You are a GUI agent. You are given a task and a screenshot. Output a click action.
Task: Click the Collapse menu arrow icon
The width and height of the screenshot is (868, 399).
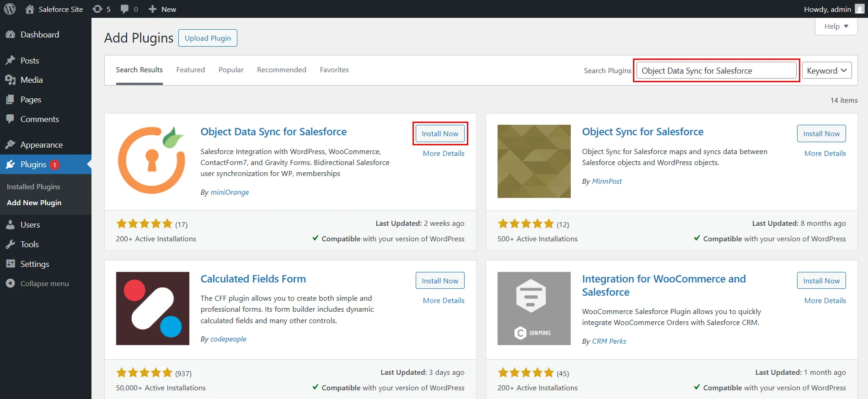10,283
